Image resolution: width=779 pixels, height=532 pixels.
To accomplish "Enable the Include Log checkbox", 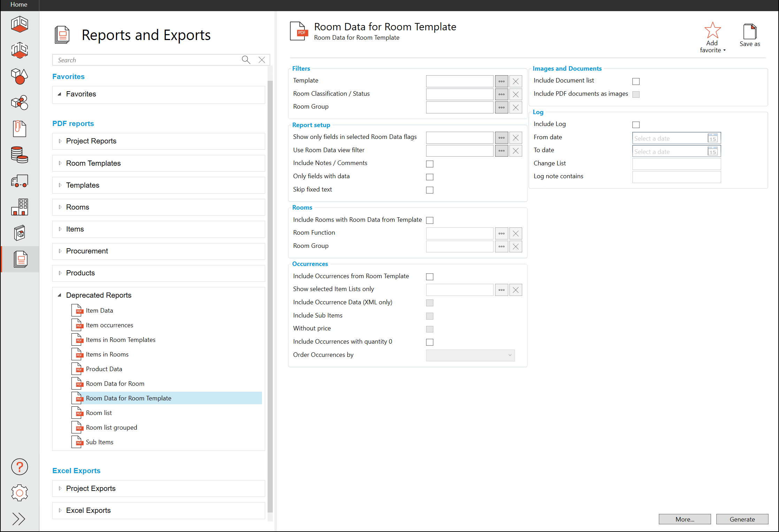I will point(636,124).
